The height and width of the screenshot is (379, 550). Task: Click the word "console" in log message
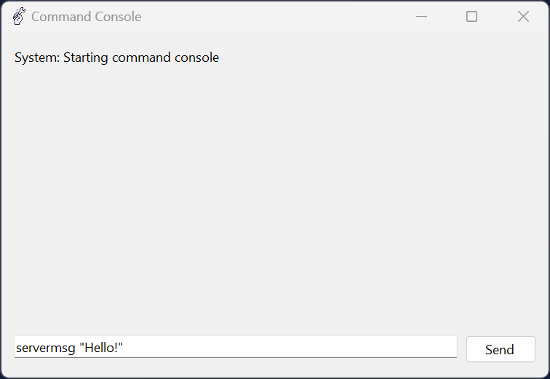[x=197, y=58]
